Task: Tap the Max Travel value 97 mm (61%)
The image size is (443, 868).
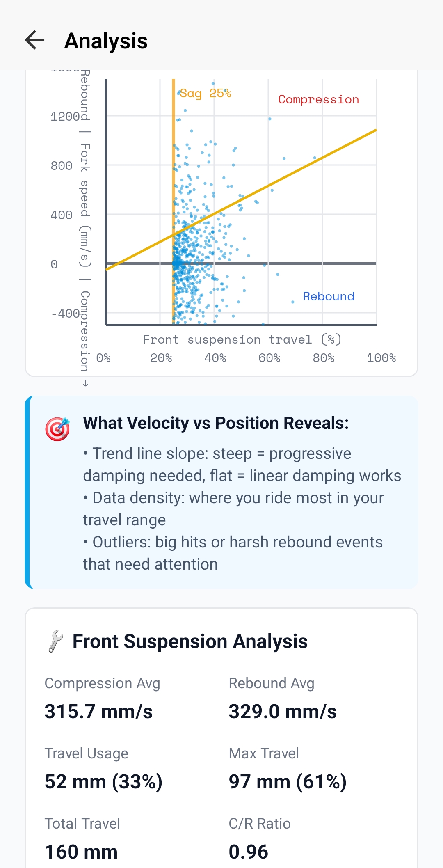Action: point(288,782)
